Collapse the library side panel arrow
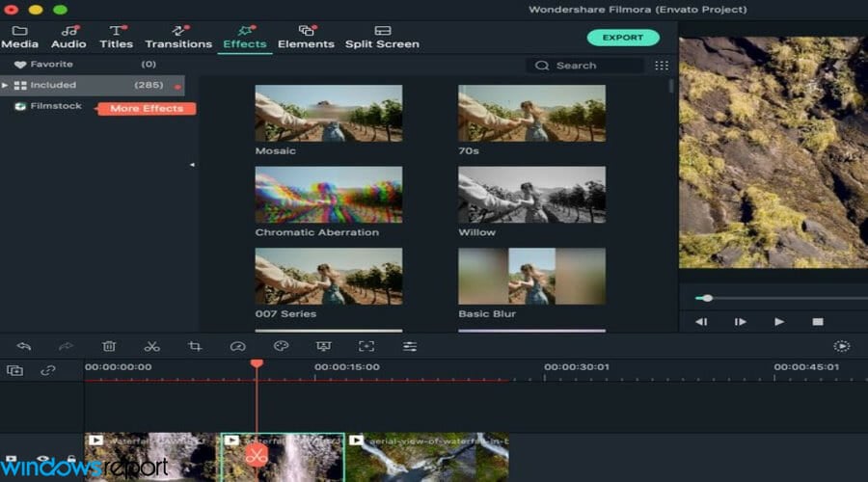Screen dimensions: 868x482 tap(192, 164)
